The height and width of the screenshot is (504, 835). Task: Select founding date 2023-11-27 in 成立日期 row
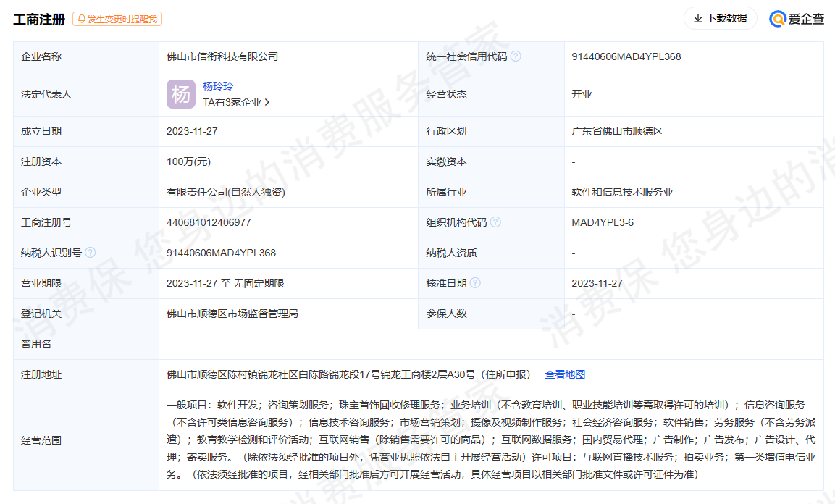(192, 131)
